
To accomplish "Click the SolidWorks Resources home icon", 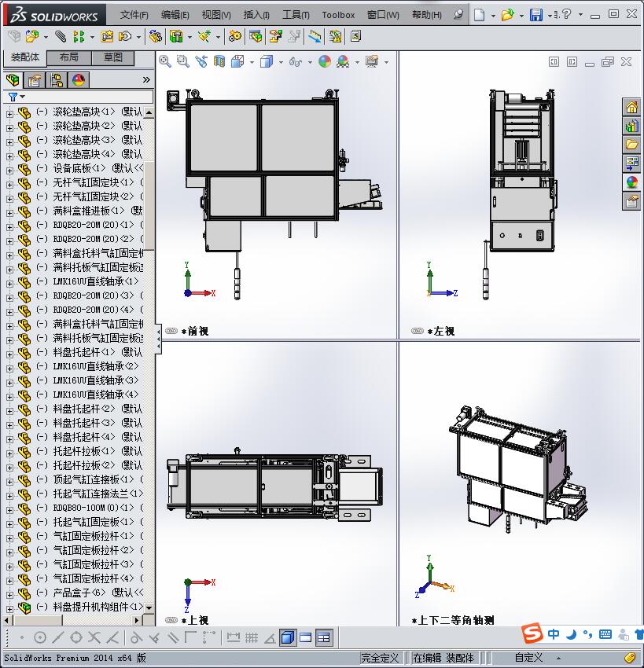I will click(x=631, y=107).
